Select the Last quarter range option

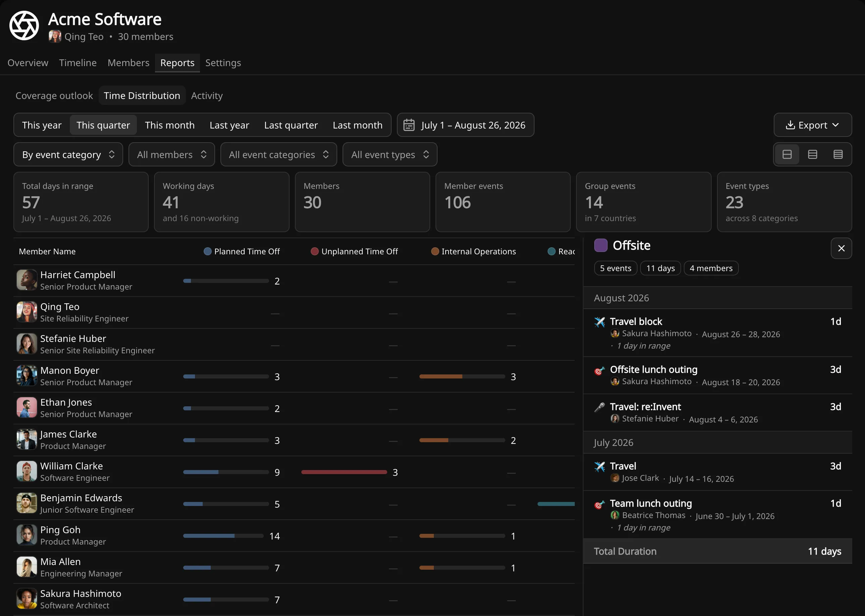pyautogui.click(x=291, y=125)
